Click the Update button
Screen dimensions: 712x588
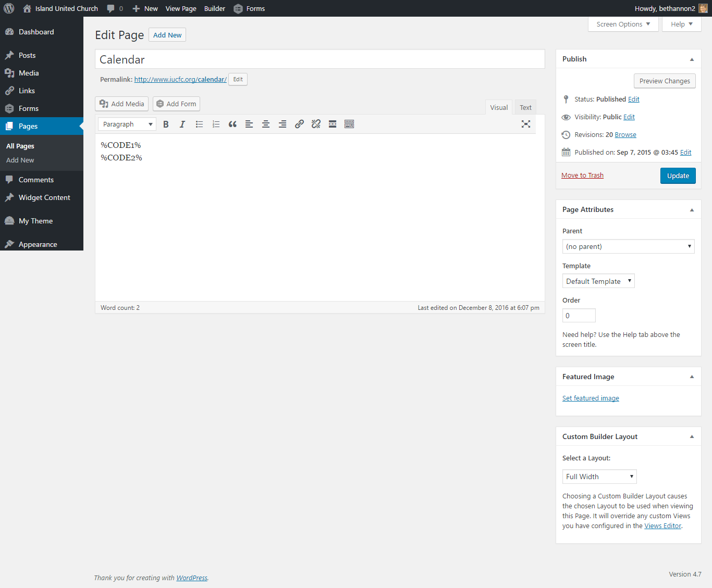[678, 176]
